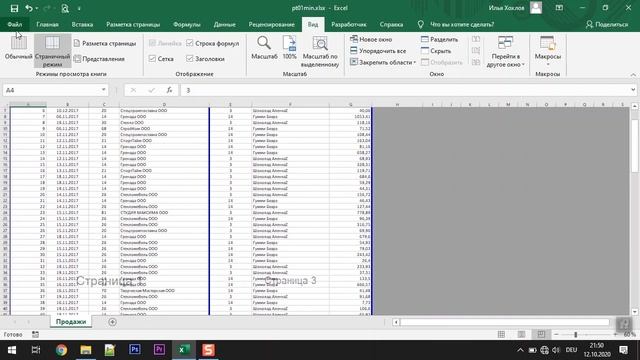Image resolution: width=640 pixels, height=360 pixels.
Task: Click the user account avatar
Action: pyautogui.click(x=536, y=8)
